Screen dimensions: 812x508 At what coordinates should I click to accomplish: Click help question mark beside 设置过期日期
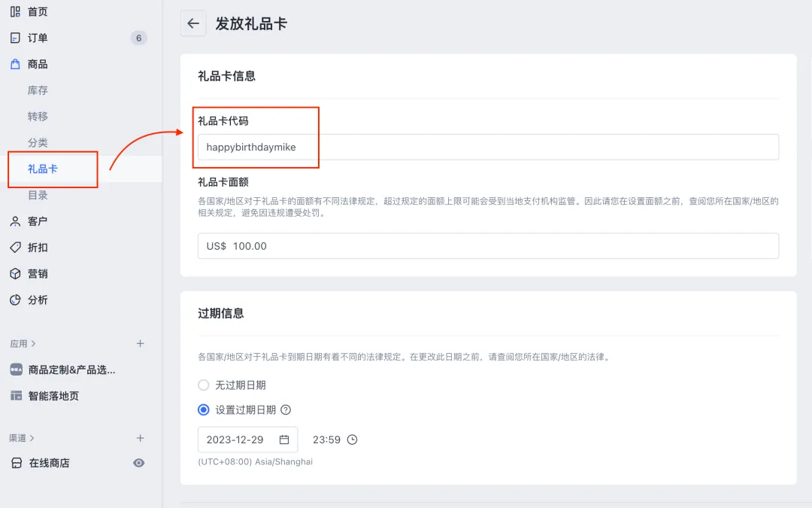(286, 410)
